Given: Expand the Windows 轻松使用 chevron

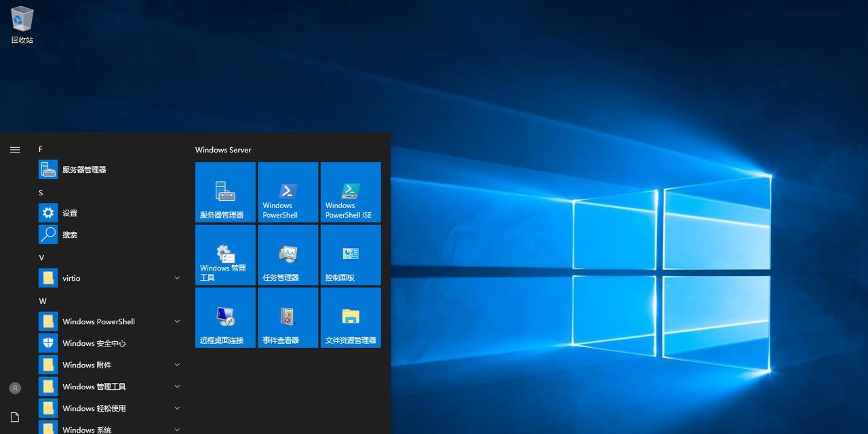Looking at the screenshot, I should click(x=177, y=408).
